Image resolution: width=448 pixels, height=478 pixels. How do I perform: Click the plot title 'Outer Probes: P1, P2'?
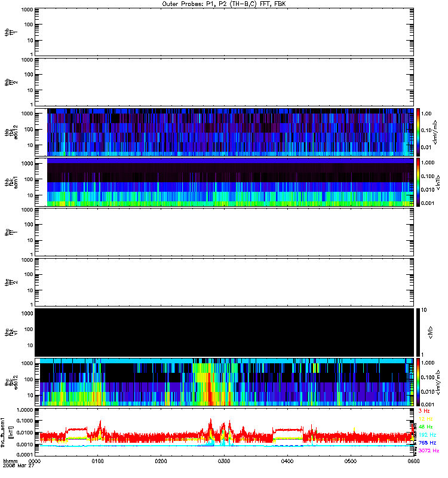click(x=195, y=4)
